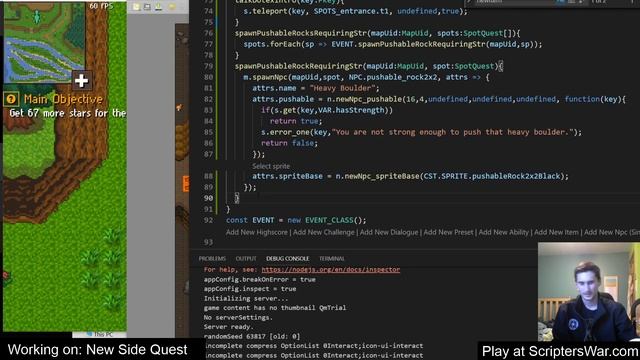Click "appConfig.breakOnError = true" console line

[x=260, y=280]
